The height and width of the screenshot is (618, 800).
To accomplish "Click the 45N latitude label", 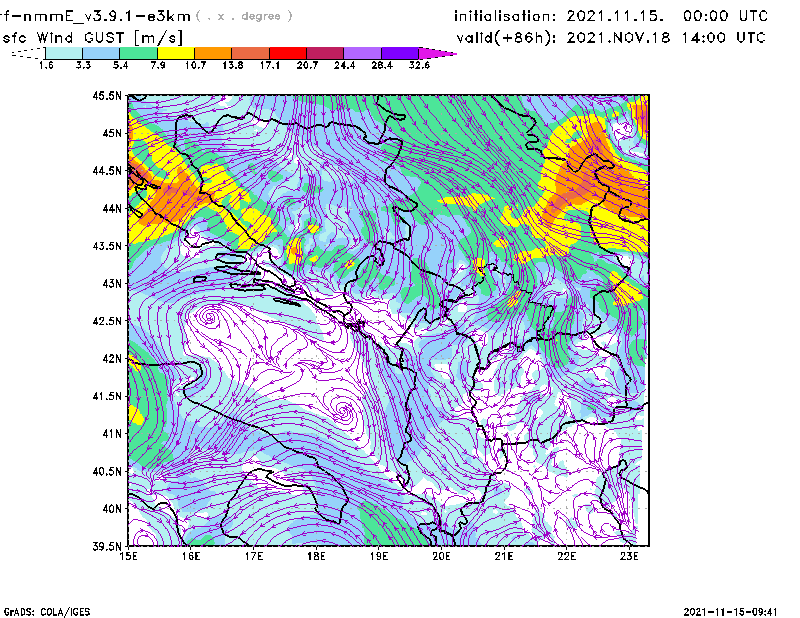I will click(112, 133).
